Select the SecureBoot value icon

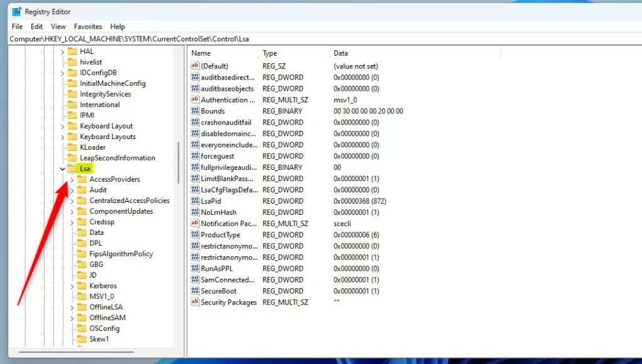pos(195,290)
